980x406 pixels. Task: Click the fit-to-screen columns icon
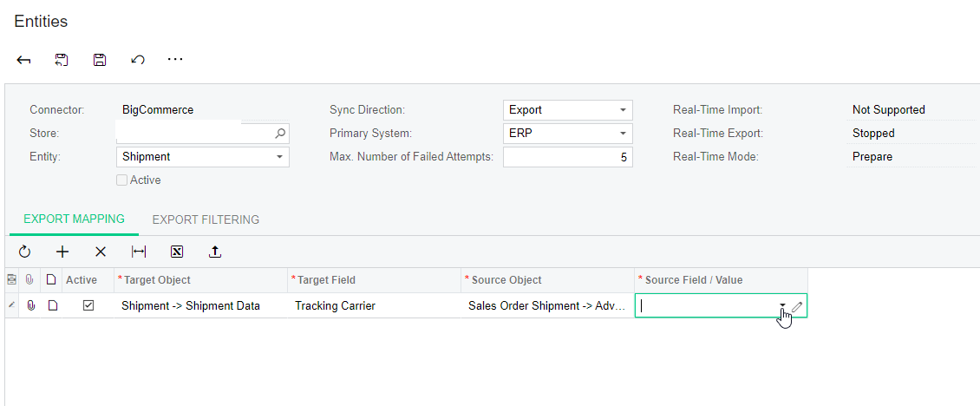pyautogui.click(x=139, y=252)
